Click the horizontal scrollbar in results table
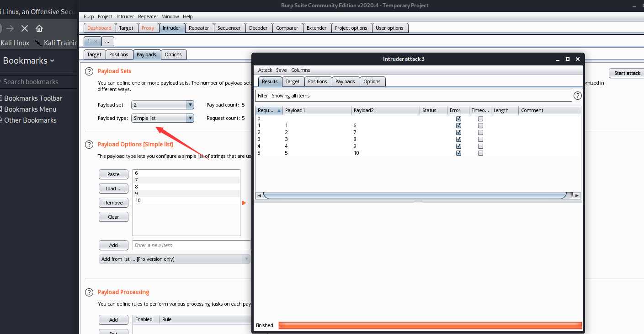Screen dimensions: 644x334 415,195
